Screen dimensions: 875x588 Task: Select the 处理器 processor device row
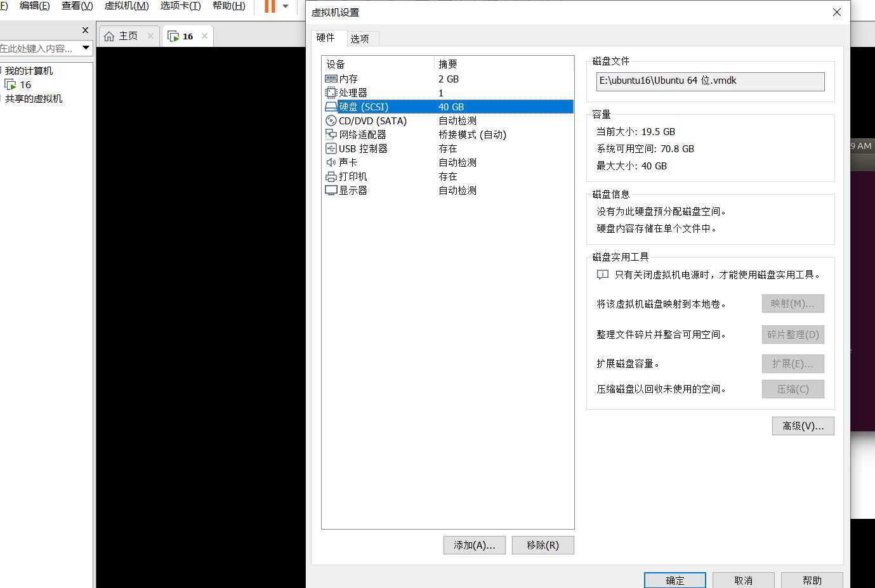448,93
